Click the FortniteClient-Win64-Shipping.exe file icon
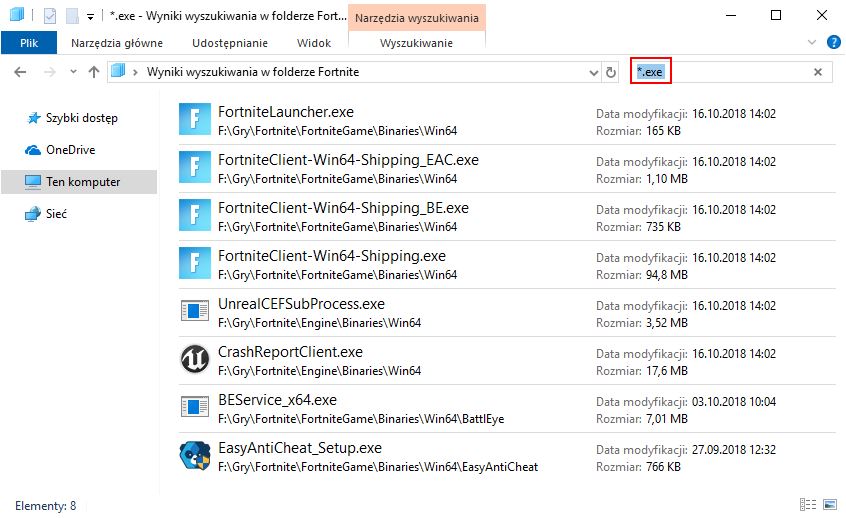 click(x=194, y=263)
